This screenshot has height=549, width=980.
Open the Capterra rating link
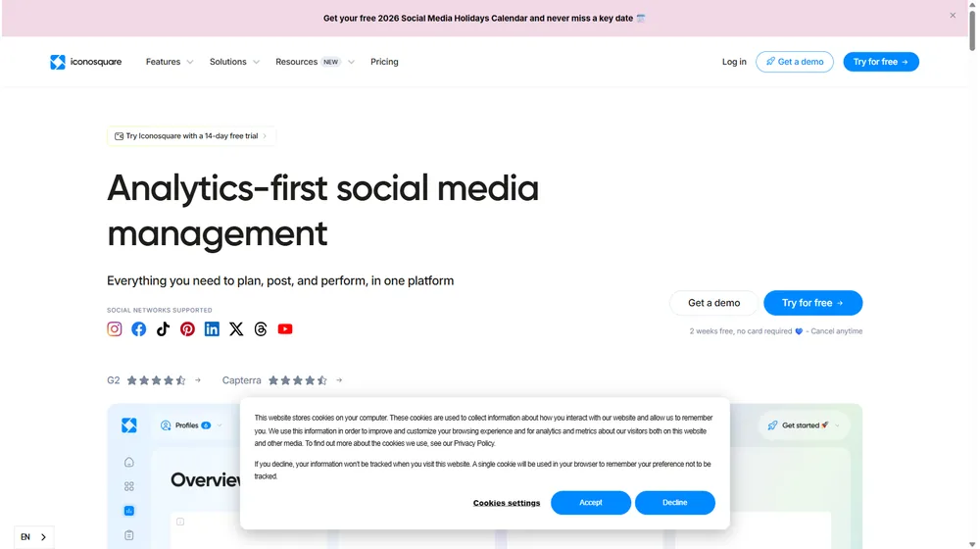[x=282, y=380]
